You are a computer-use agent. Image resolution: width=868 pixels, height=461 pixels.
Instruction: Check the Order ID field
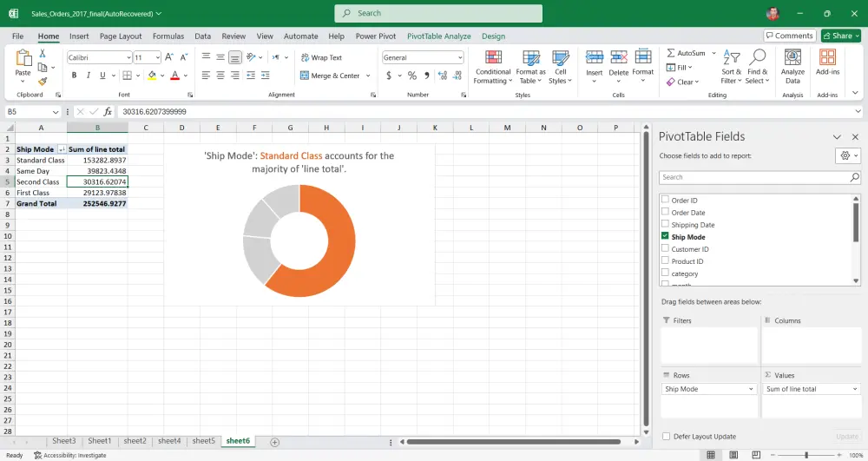[x=665, y=199]
